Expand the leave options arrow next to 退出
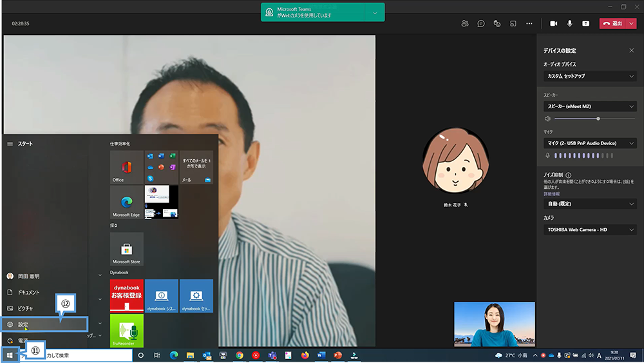644x363 pixels. pos(632,23)
